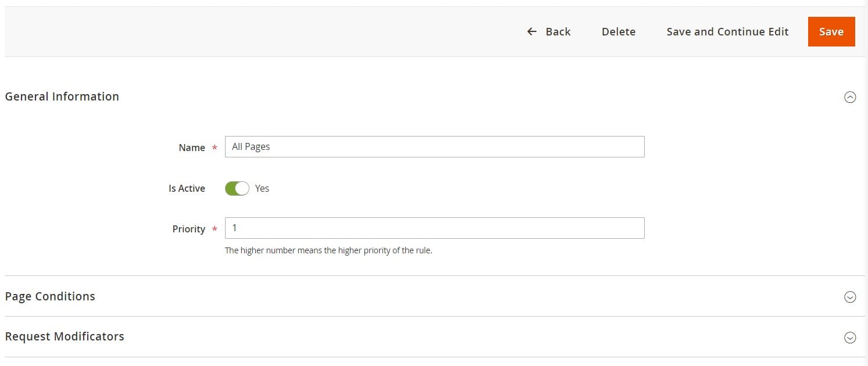Click the Priority field label
This screenshot has height=366, width=868.
coord(189,229)
